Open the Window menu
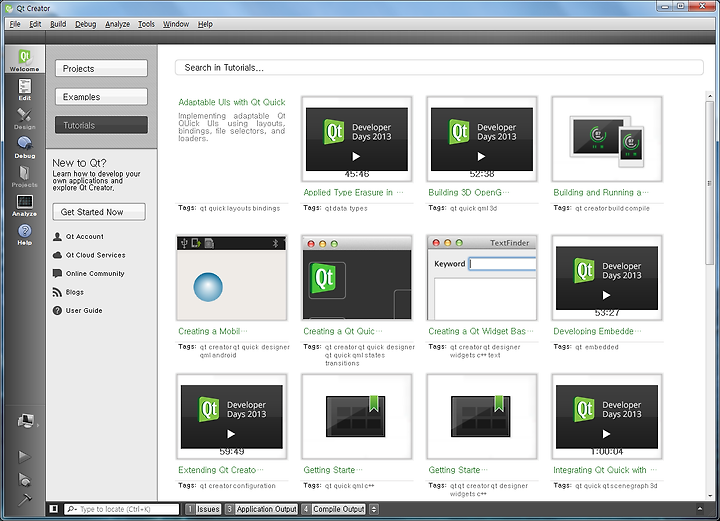 (175, 24)
